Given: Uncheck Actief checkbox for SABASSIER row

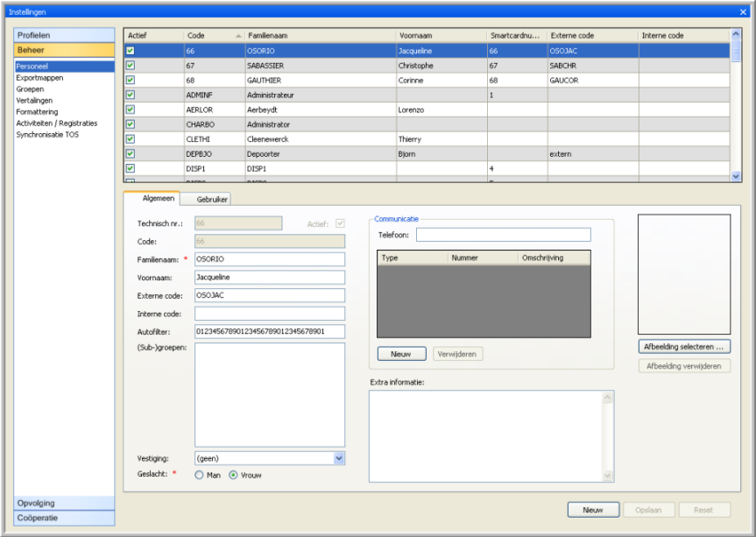Looking at the screenshot, I should (130, 66).
